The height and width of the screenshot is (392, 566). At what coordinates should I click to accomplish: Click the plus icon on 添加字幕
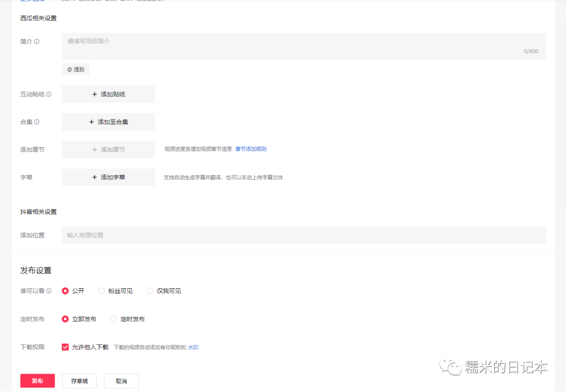point(93,177)
